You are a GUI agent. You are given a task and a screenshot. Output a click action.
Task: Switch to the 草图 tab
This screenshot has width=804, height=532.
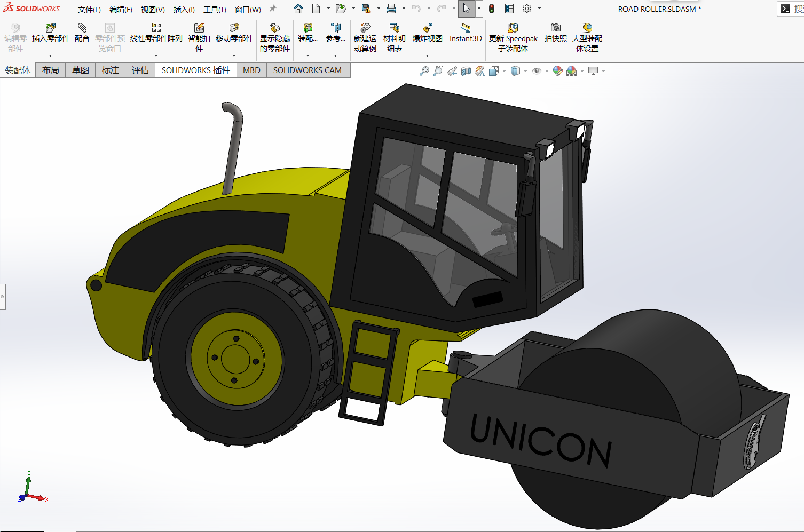[x=81, y=70]
